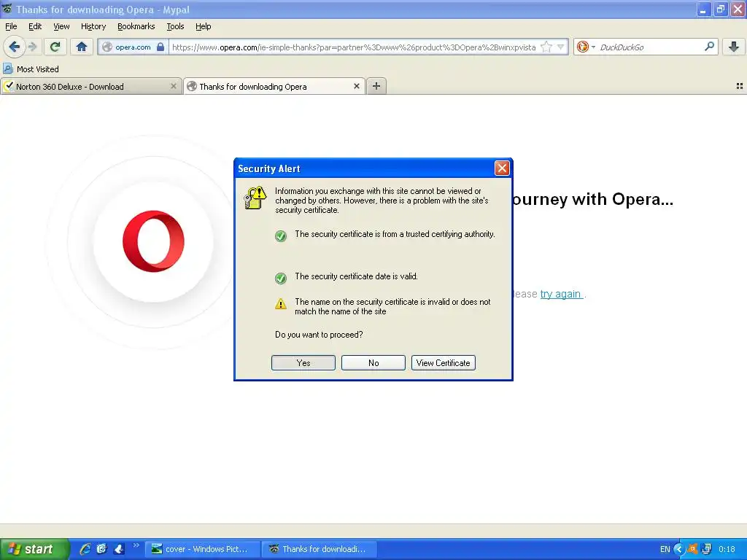Close the Thanks for downloading Opera tab
The image size is (747, 560).
(x=356, y=86)
